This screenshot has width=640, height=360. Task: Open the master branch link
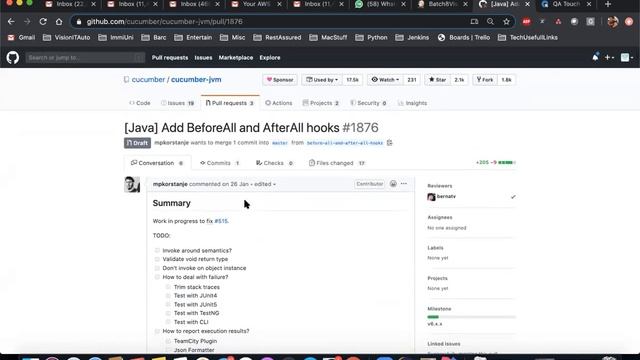[280, 143]
